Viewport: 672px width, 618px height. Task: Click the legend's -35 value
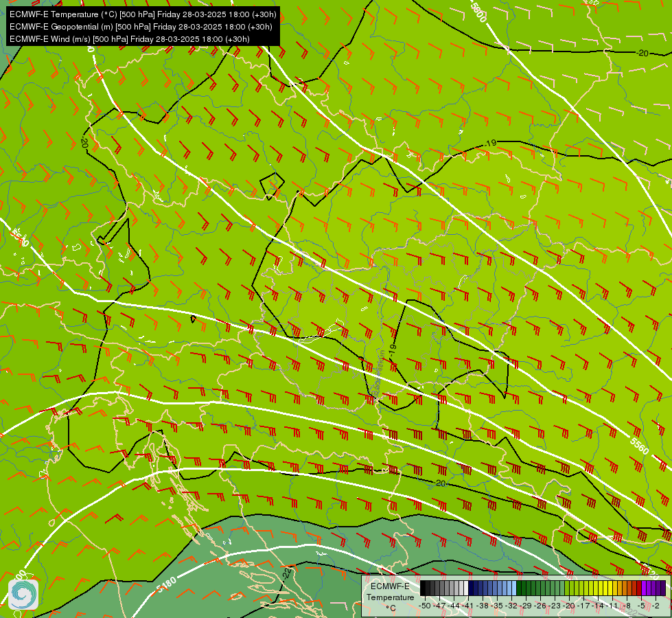(497, 606)
